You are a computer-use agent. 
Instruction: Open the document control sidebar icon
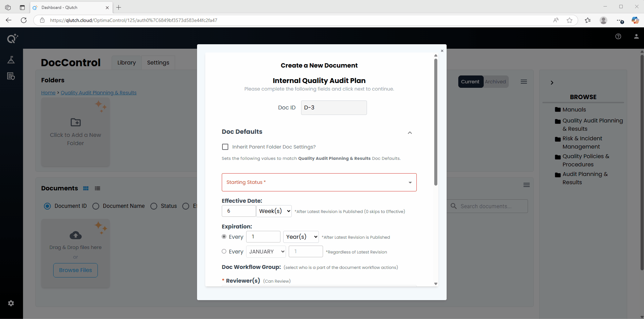point(11,76)
